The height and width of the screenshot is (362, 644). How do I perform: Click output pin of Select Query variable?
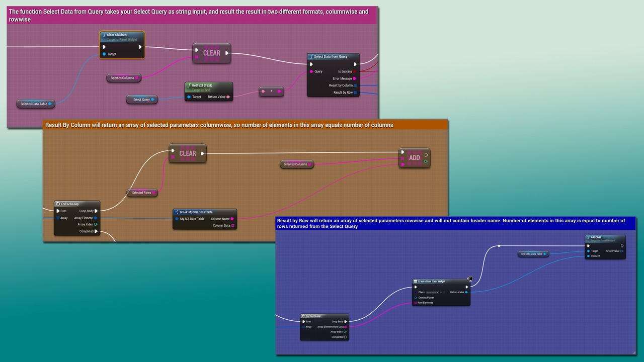pos(153,100)
